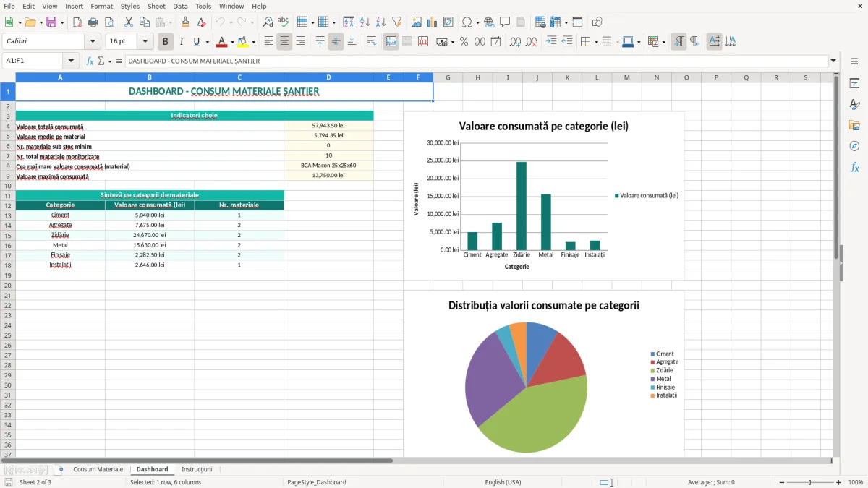Open the Function Wizard next to Name Box
The width and height of the screenshot is (868, 488).
coord(90,61)
